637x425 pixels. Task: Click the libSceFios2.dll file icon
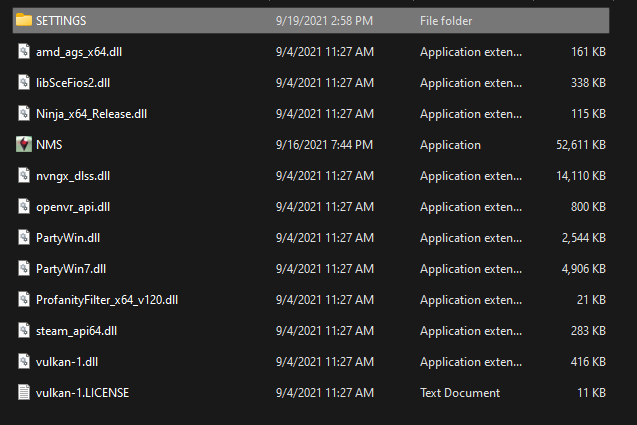(24, 82)
